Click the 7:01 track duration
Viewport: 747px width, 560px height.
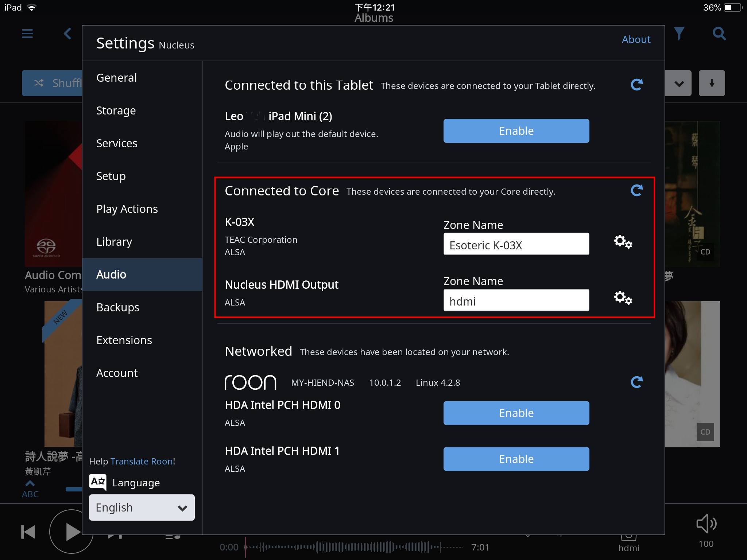point(480,547)
